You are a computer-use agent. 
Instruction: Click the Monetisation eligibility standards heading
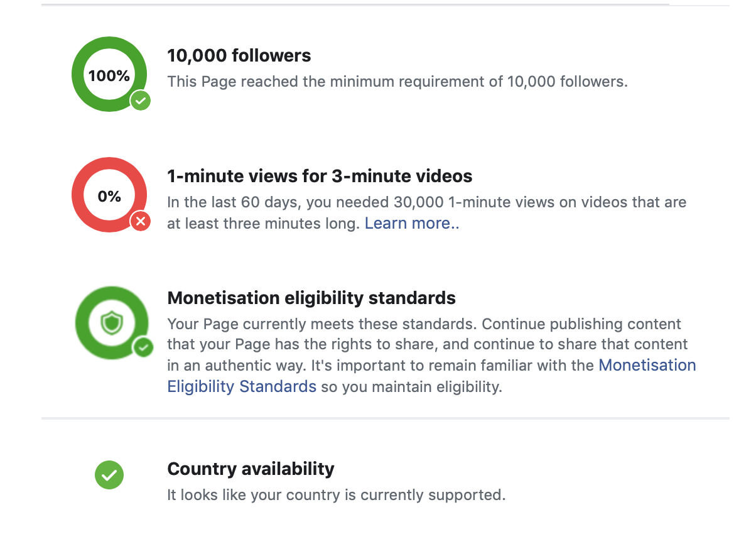[311, 297]
